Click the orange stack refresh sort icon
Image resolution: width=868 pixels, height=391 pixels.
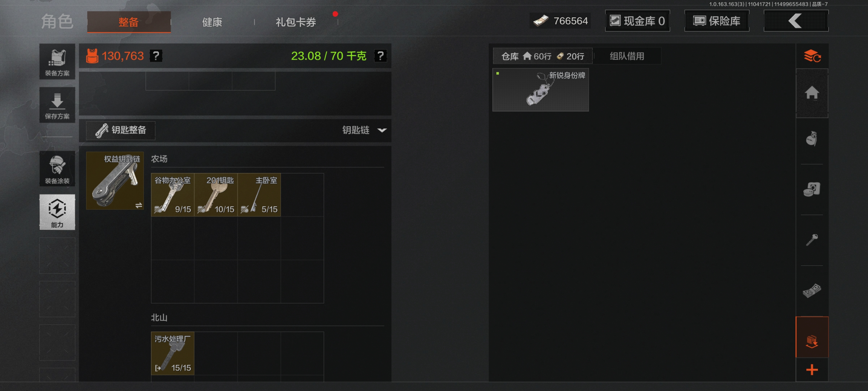coord(812,56)
